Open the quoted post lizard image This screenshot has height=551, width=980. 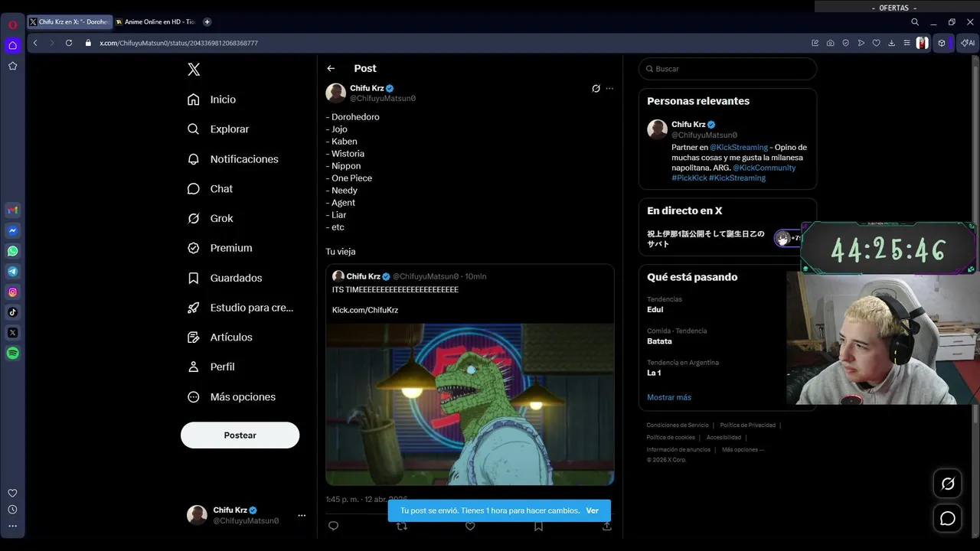point(470,404)
